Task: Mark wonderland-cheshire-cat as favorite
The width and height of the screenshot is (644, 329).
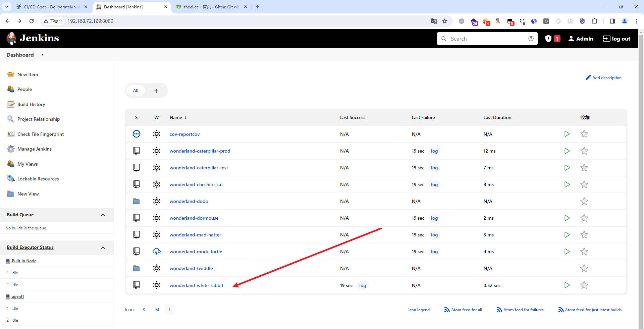Action: tap(584, 184)
